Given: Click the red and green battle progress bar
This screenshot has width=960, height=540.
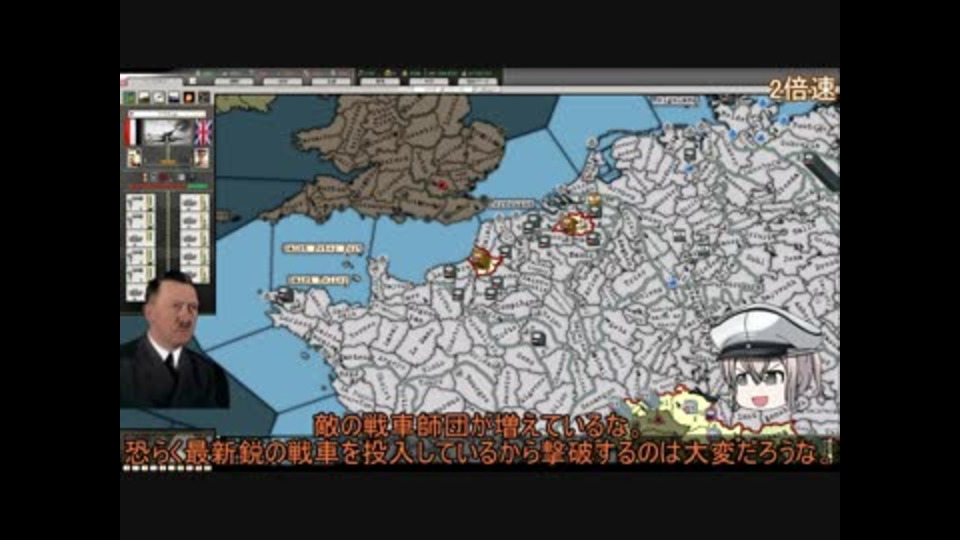Looking at the screenshot, I should coord(168,186).
